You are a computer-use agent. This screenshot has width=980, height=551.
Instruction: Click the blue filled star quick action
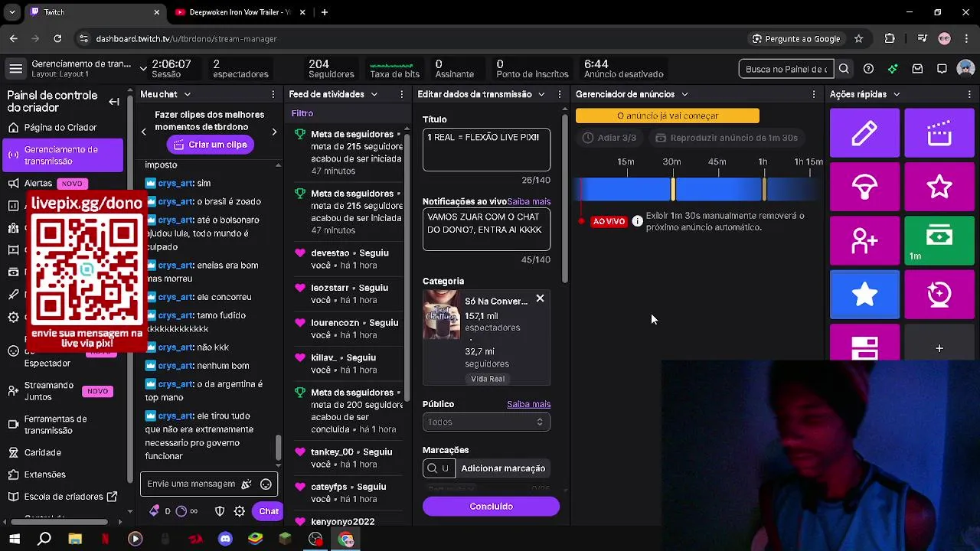864,294
